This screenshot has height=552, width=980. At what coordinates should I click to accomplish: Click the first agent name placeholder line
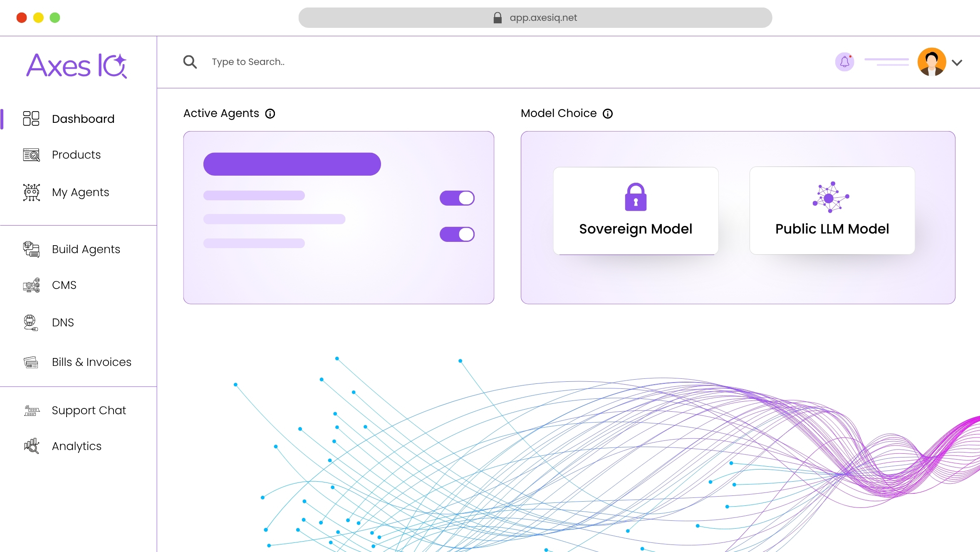point(254,196)
